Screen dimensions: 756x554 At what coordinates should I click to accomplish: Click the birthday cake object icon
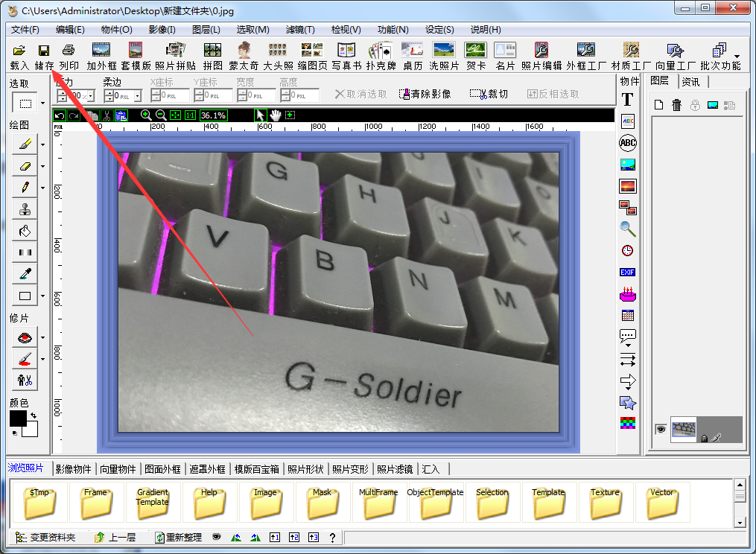point(628,293)
